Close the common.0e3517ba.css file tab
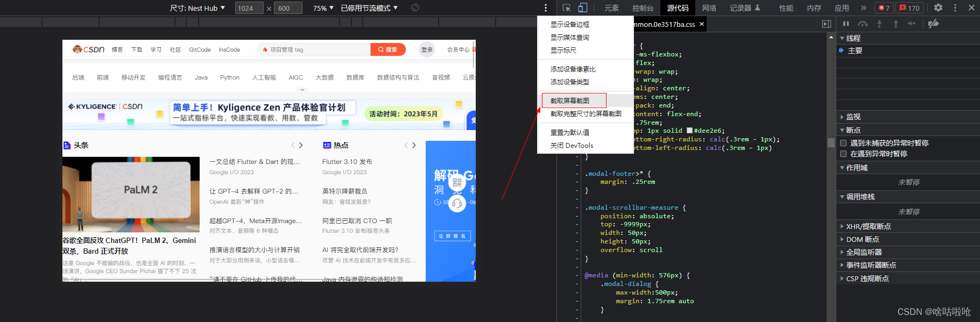 tap(702, 24)
